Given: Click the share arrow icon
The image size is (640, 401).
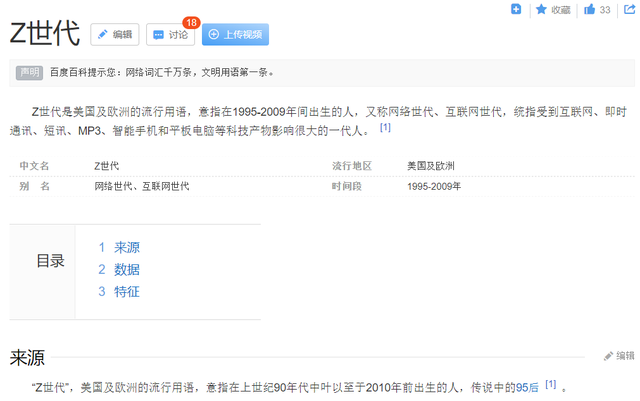Looking at the screenshot, I should click(629, 9).
